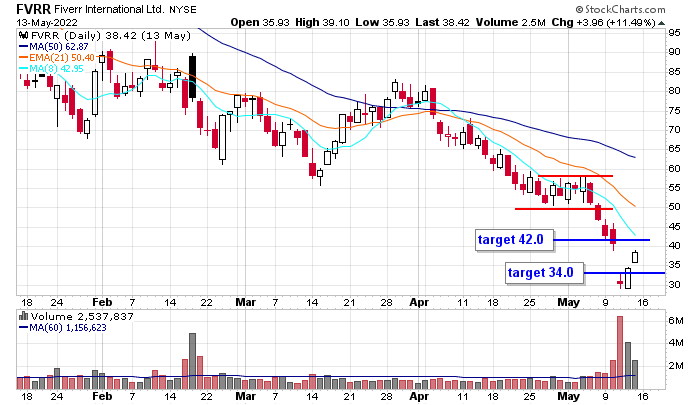Click the FVRR ticker symbol in header
This screenshot has width=700, height=405.
(34, 9)
